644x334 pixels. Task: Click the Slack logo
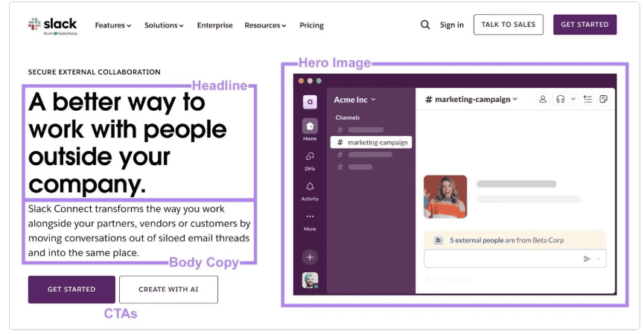point(53,26)
